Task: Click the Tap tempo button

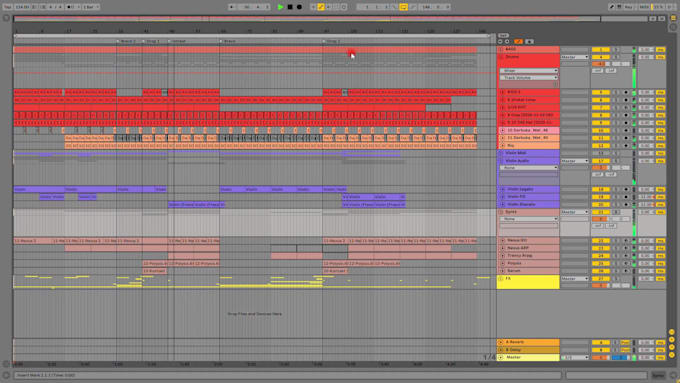Action: (7, 7)
